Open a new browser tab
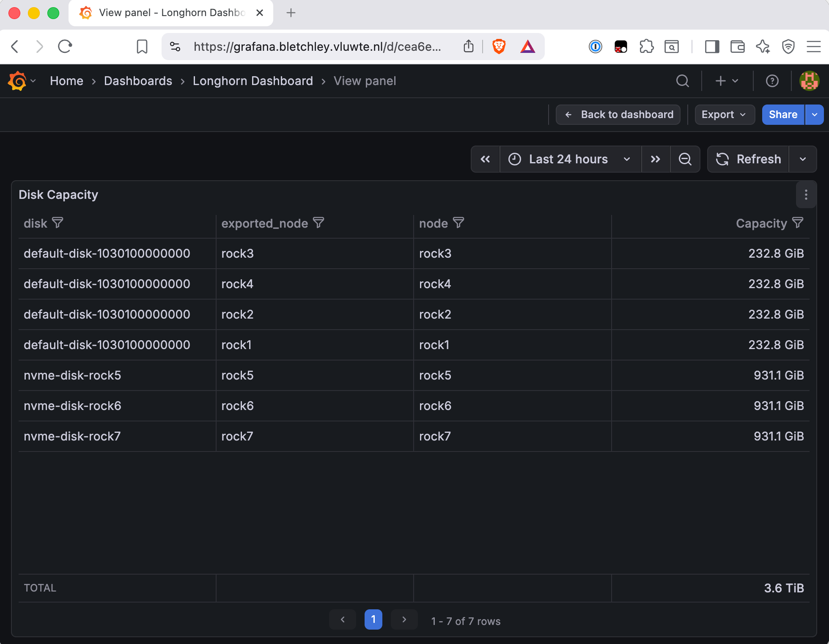 coord(291,13)
